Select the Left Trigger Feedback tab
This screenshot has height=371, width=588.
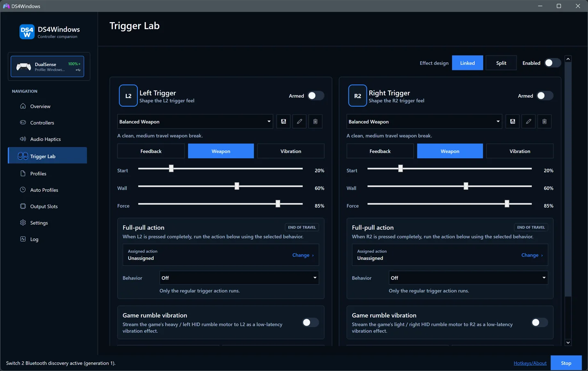point(151,151)
